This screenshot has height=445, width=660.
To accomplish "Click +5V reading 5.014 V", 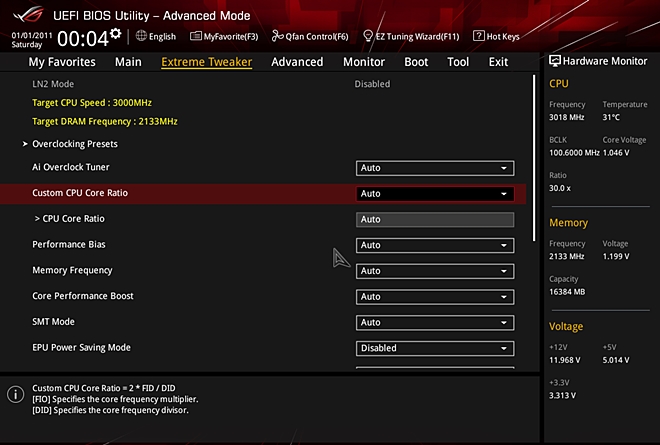I will (x=616, y=360).
